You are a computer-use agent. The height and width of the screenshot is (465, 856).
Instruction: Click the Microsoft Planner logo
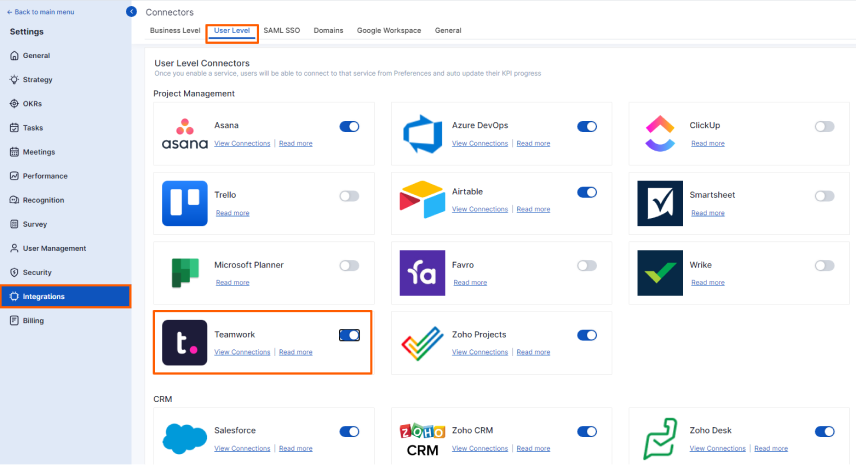(x=185, y=273)
